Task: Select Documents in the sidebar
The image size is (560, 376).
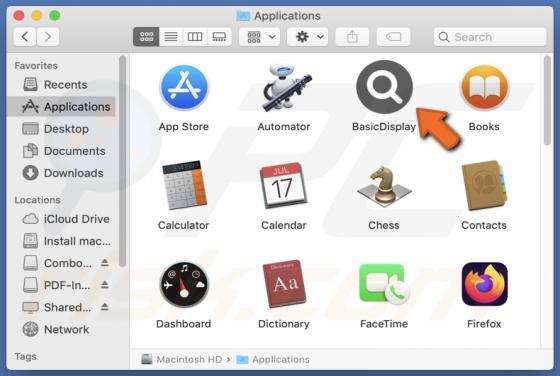Action: [x=61, y=151]
